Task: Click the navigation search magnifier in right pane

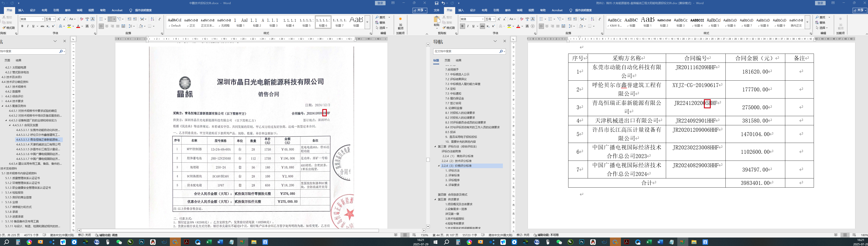Action: click(501, 52)
